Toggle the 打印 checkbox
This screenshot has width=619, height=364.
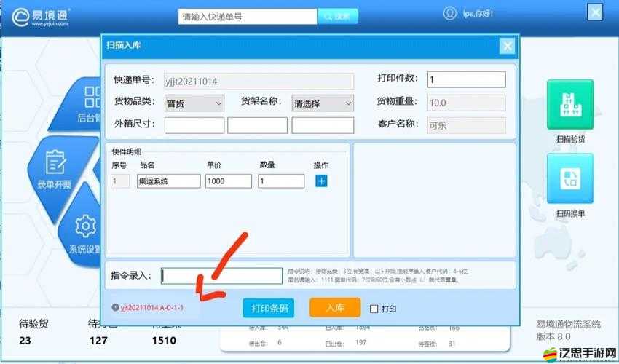tap(374, 309)
